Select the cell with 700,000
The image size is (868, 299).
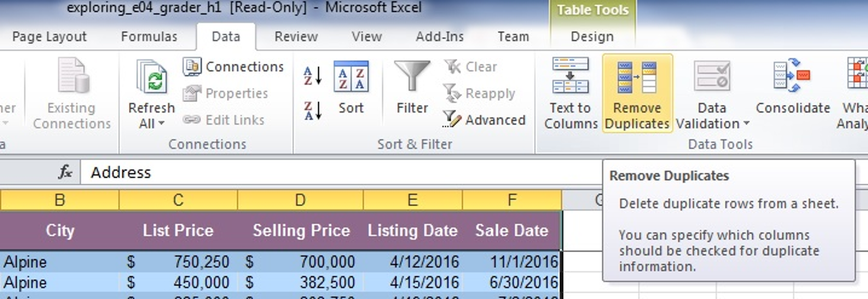click(300, 262)
